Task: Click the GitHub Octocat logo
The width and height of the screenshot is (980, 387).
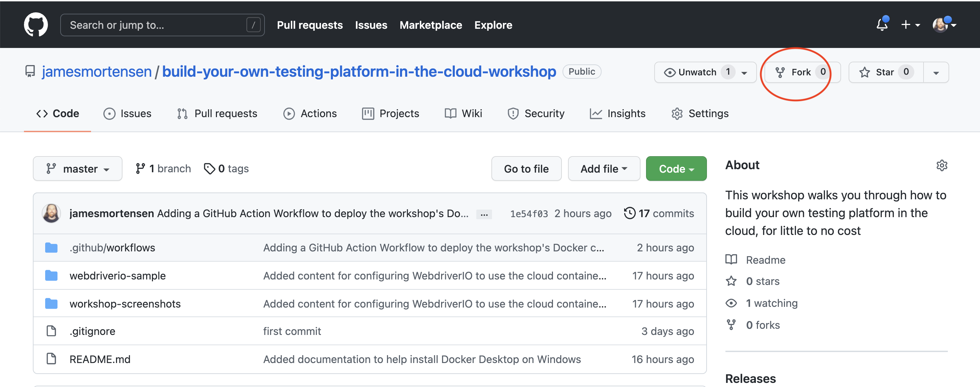Action: tap(36, 25)
